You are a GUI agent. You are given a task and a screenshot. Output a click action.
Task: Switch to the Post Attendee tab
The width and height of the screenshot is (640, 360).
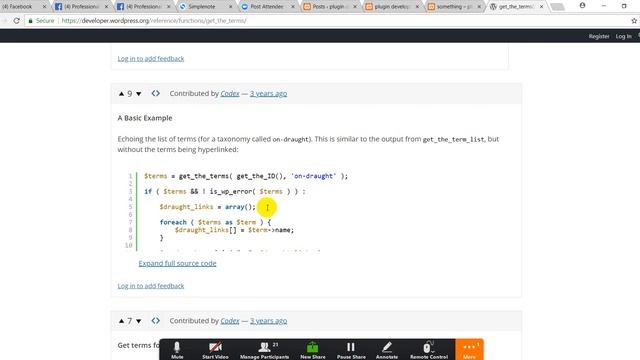click(x=266, y=7)
